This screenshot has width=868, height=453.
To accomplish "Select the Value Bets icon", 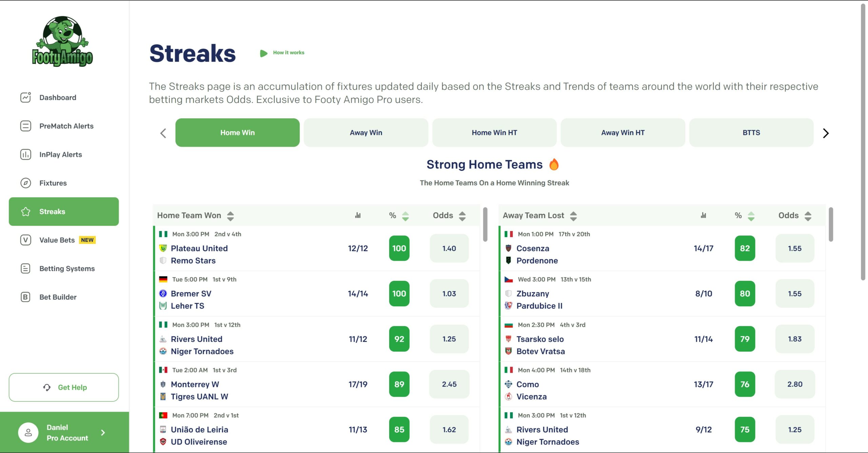I will tap(25, 240).
